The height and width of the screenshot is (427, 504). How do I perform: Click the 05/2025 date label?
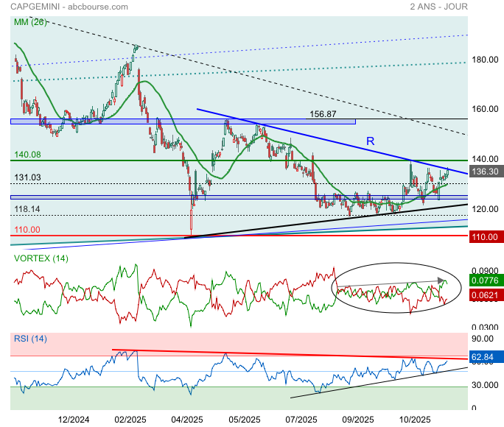245,420
